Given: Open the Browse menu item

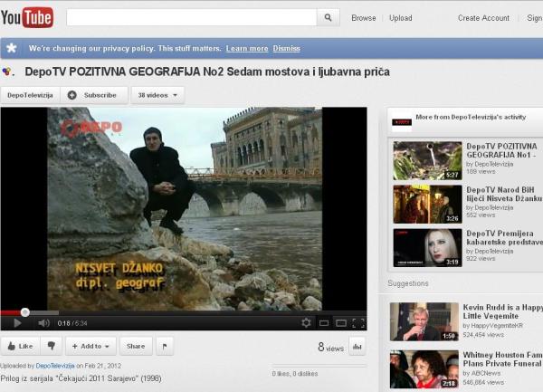Looking at the screenshot, I should (364, 18).
